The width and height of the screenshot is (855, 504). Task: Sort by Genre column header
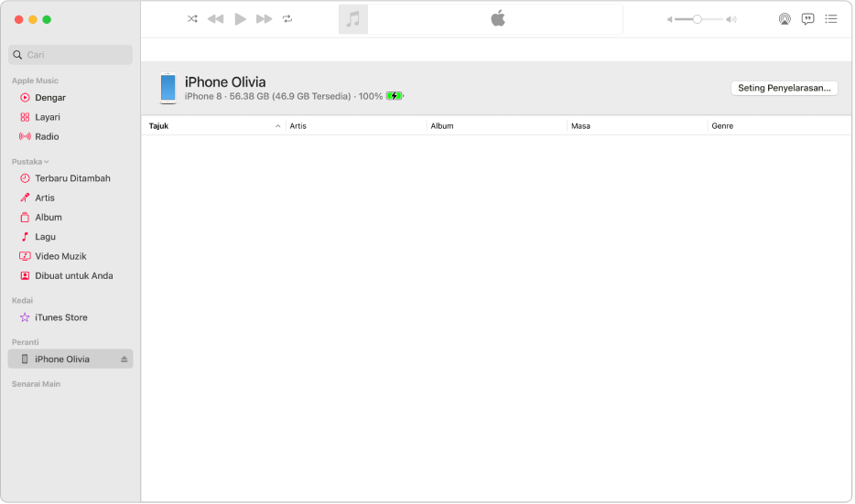779,126
